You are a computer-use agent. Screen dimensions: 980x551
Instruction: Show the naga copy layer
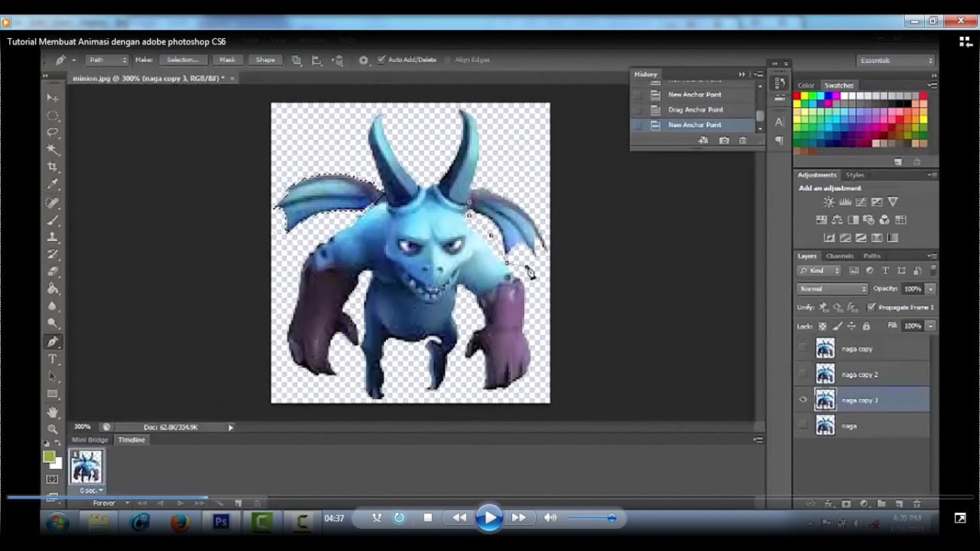click(x=803, y=348)
